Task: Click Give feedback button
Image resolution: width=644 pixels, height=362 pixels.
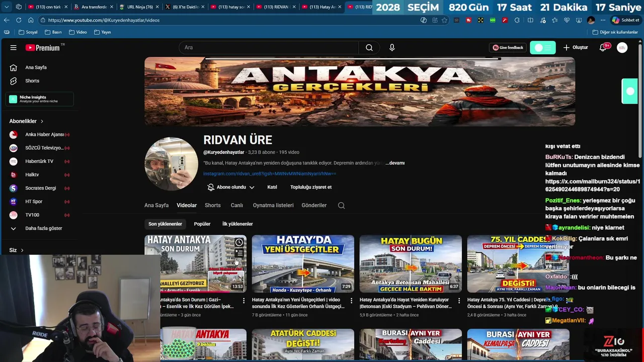Action: coord(508,48)
